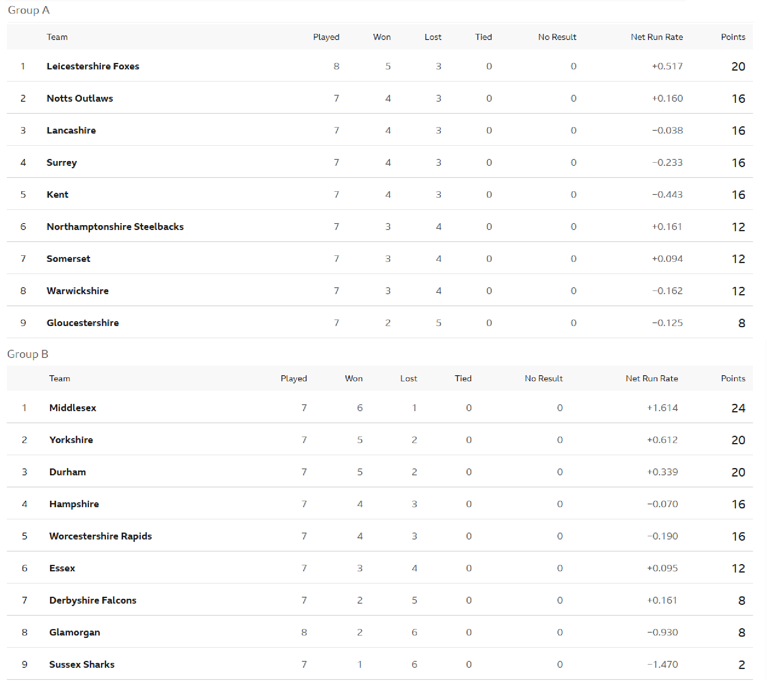The height and width of the screenshot is (694, 784).
Task: Open the Leicestershire Foxes team link
Action: coord(93,66)
